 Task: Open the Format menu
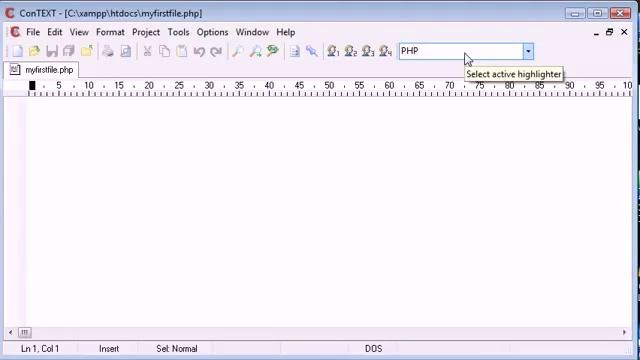110,32
